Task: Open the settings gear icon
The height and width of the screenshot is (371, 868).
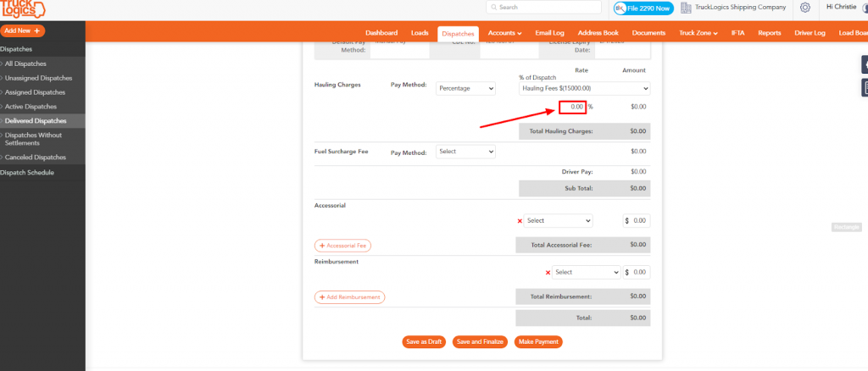Action: pyautogui.click(x=805, y=8)
